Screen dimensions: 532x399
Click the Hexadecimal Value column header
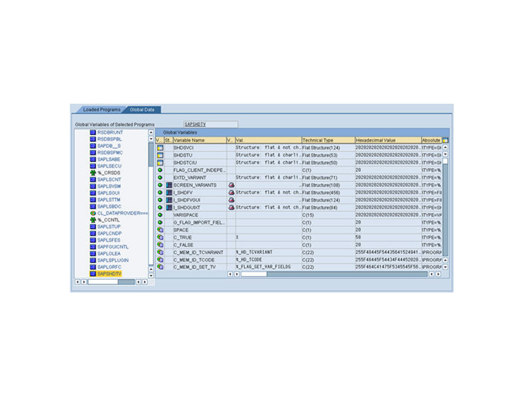(x=387, y=140)
